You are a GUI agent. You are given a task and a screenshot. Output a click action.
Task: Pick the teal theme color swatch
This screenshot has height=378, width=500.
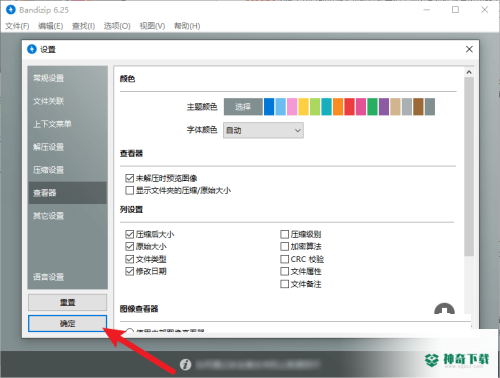click(x=326, y=107)
